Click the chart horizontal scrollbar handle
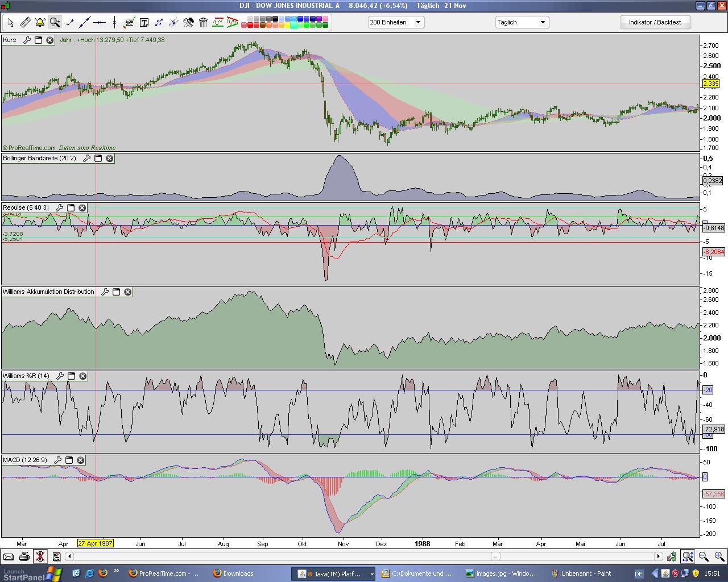This screenshot has width=728, height=582. pyautogui.click(x=495, y=556)
